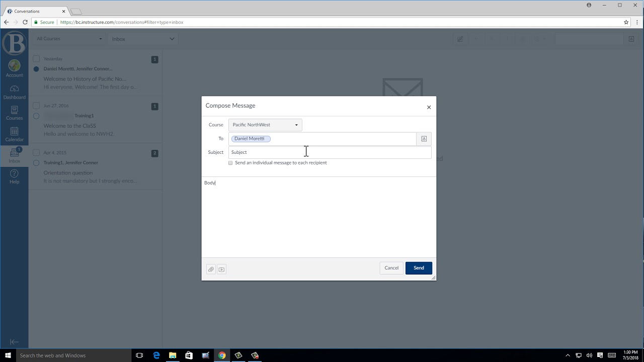This screenshot has width=644, height=362.
Task: Go to the Dashboard
Action: point(14,92)
